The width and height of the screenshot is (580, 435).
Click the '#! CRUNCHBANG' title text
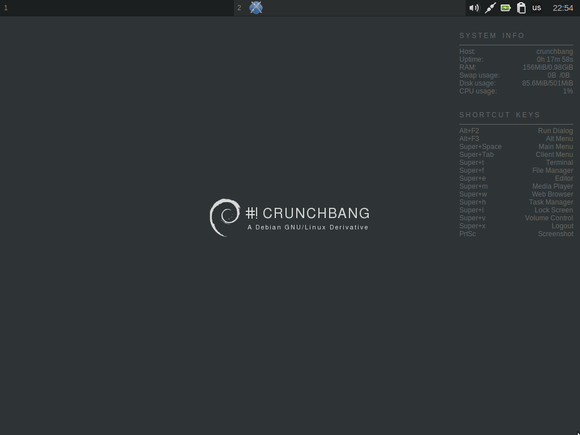[307, 213]
